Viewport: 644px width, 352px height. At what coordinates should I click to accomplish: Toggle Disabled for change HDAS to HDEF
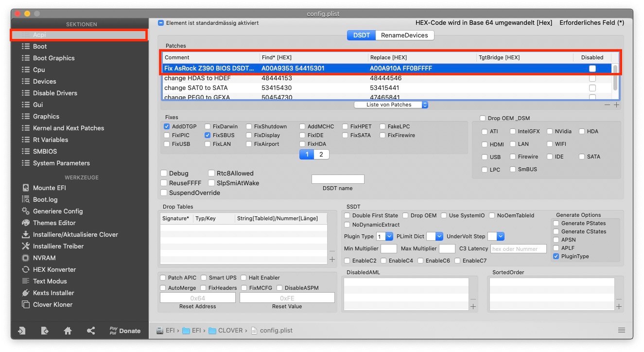tap(592, 78)
